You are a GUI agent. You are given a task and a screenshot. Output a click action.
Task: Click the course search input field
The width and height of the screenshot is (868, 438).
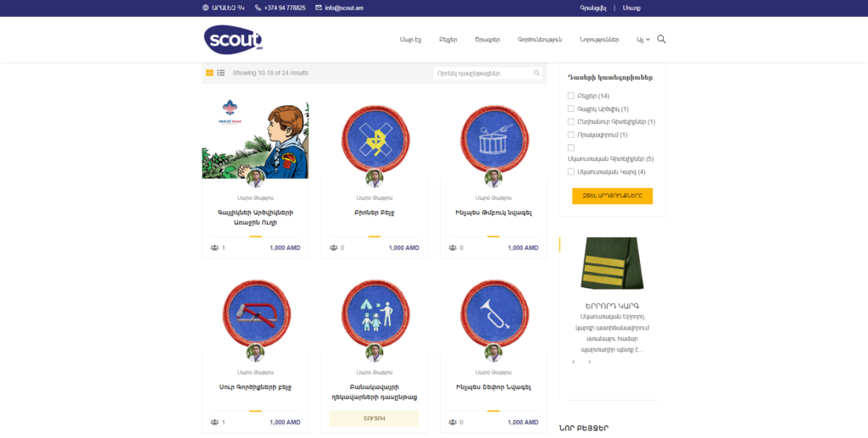483,73
